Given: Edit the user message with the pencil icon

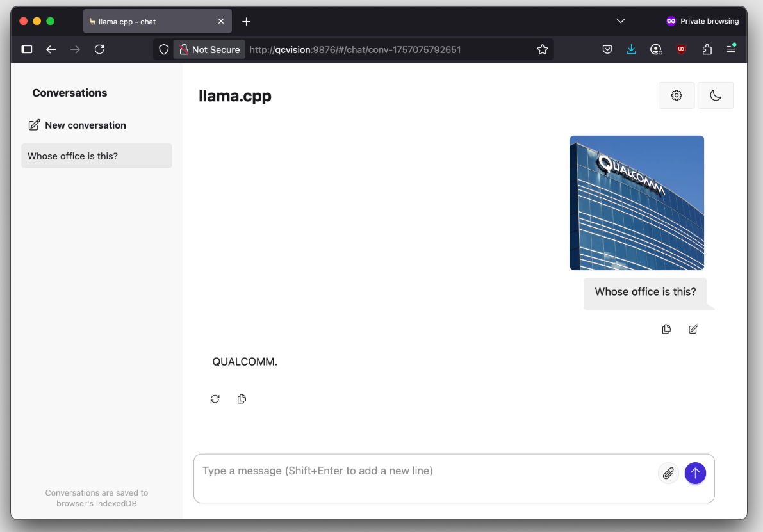Looking at the screenshot, I should coord(693,329).
